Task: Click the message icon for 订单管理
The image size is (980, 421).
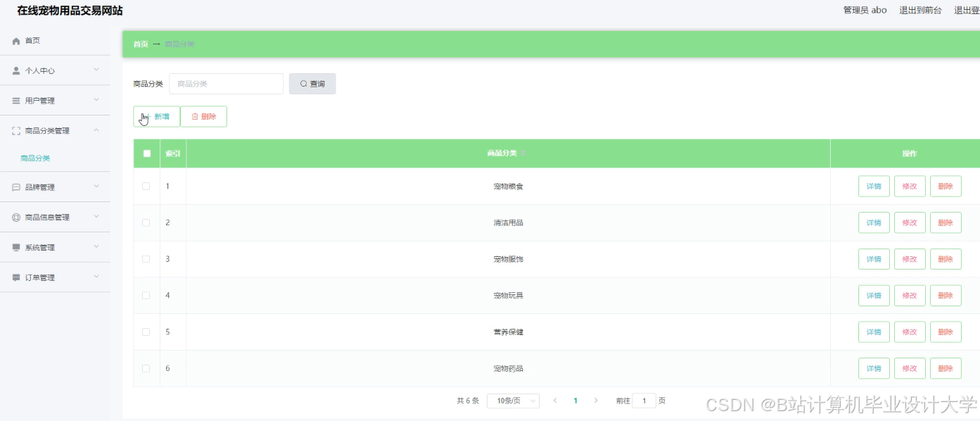Action: point(16,277)
